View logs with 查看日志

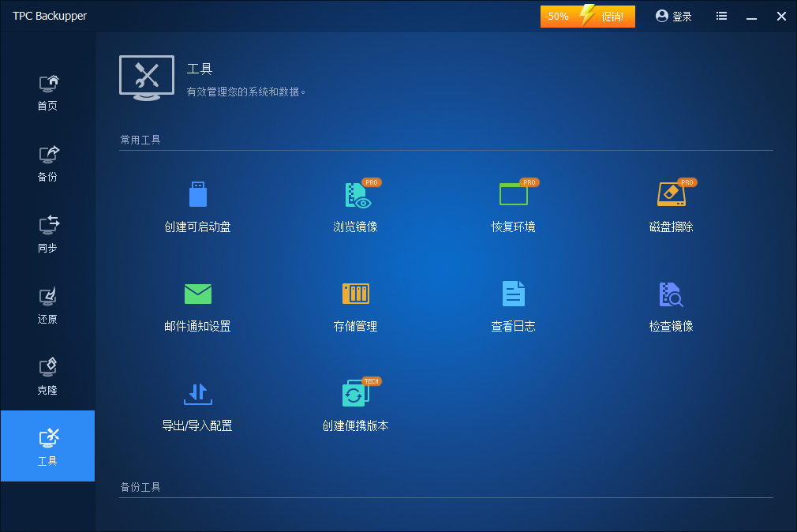coord(514,307)
